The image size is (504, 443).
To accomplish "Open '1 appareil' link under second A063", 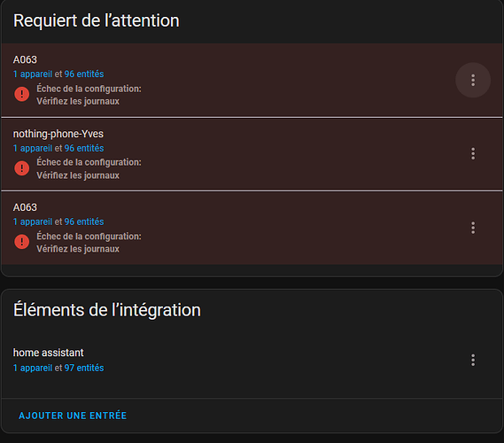I will pos(33,221).
